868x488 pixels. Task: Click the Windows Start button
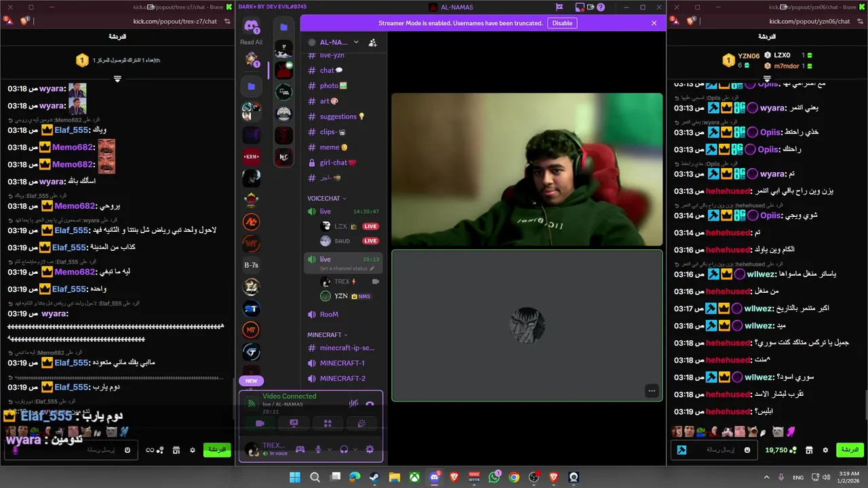point(295,477)
